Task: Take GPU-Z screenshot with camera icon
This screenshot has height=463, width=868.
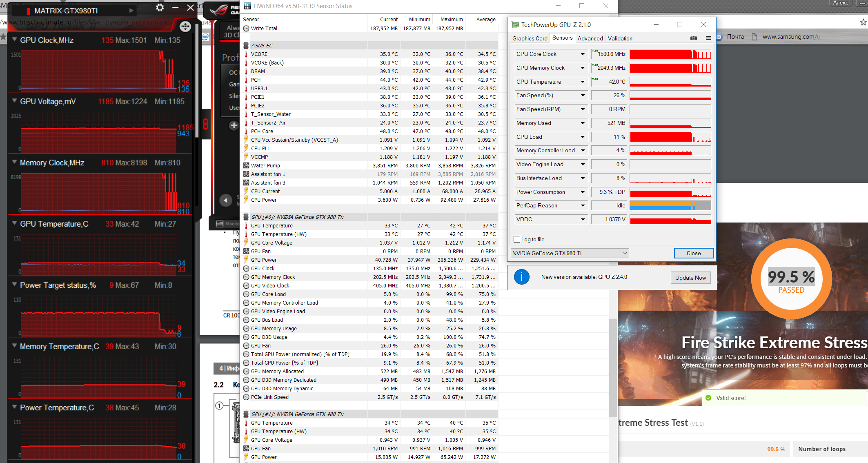Action: coord(693,38)
